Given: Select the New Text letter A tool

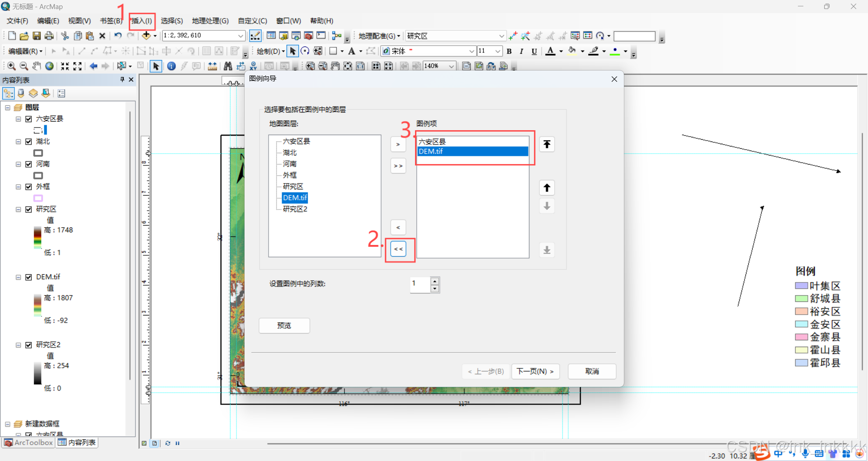Looking at the screenshot, I should (352, 51).
